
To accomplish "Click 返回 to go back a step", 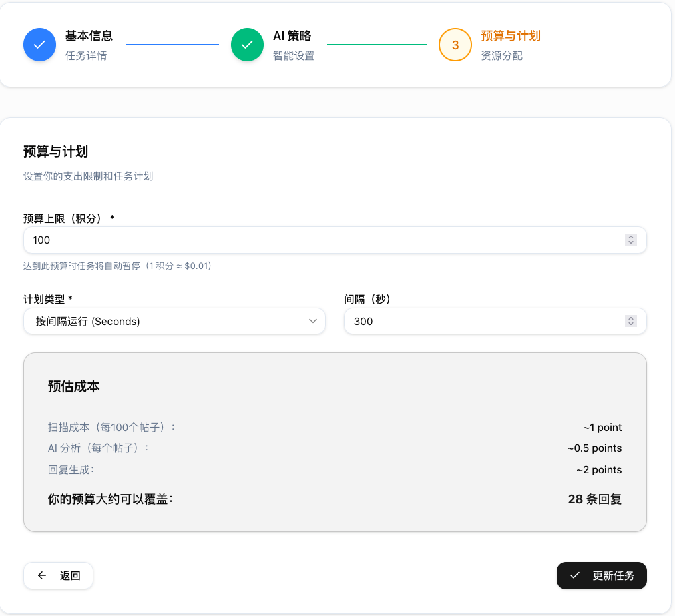I will click(58, 575).
